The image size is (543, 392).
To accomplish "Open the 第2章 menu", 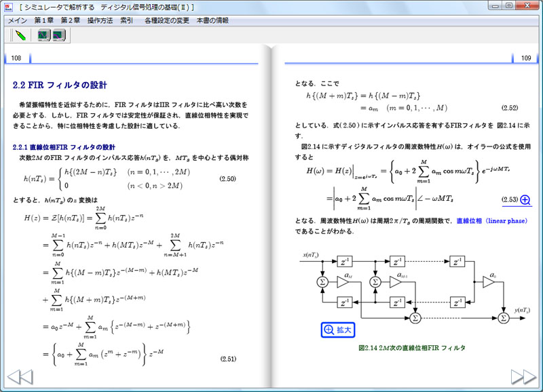I will click(71, 20).
